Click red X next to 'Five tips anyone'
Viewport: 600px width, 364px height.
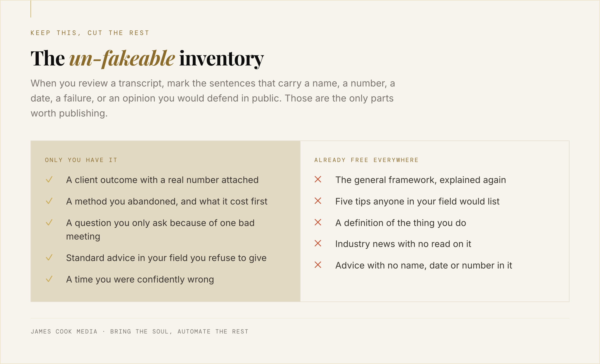pos(318,201)
